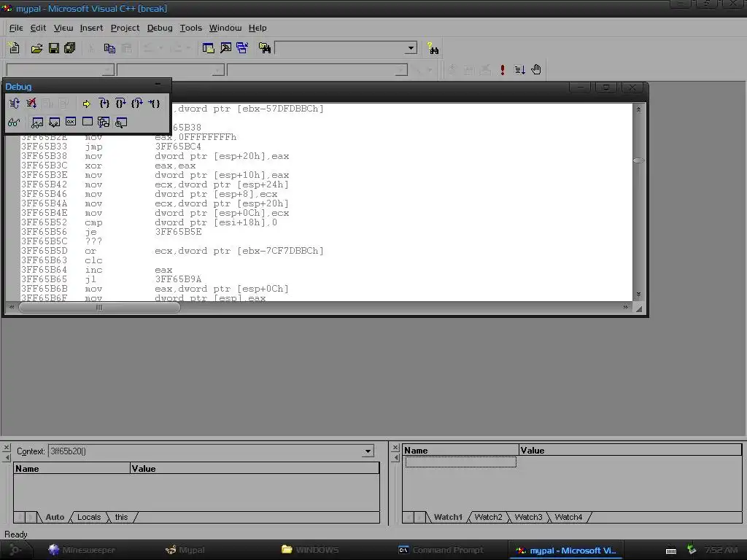Open the Debug menu
This screenshot has width=747, height=560.
(x=160, y=28)
